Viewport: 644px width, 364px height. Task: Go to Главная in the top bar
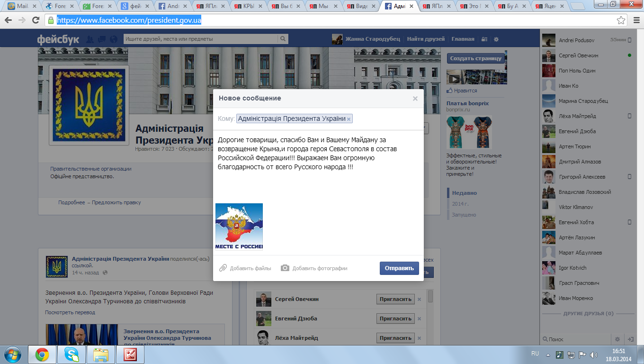463,39
